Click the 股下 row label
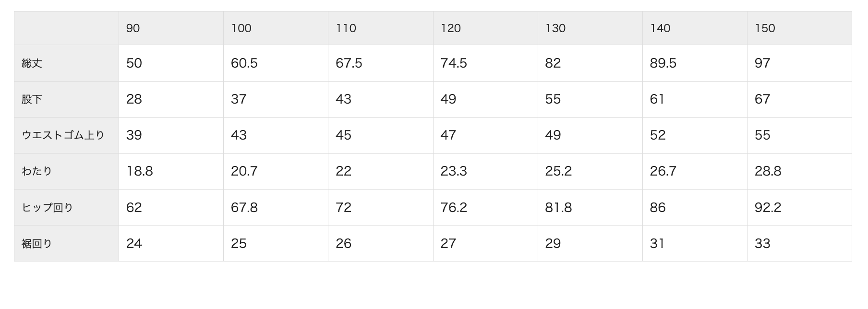Screen dimensions: 868x309 coord(32,99)
